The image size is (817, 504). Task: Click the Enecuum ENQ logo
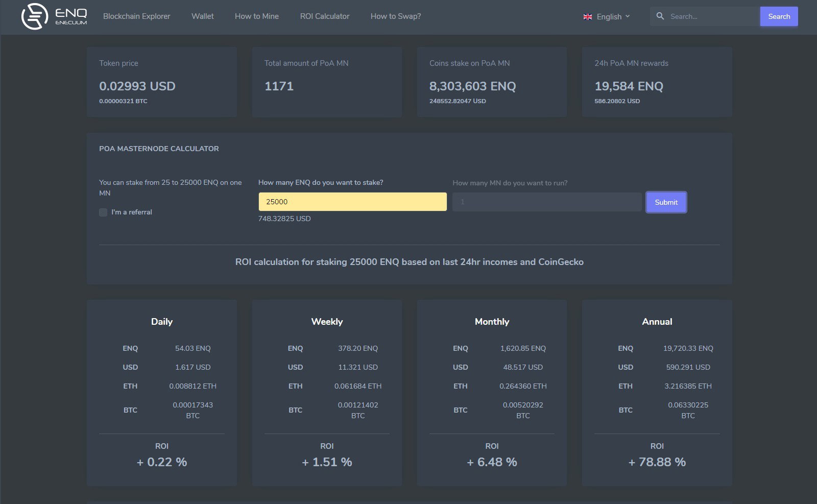[54, 16]
